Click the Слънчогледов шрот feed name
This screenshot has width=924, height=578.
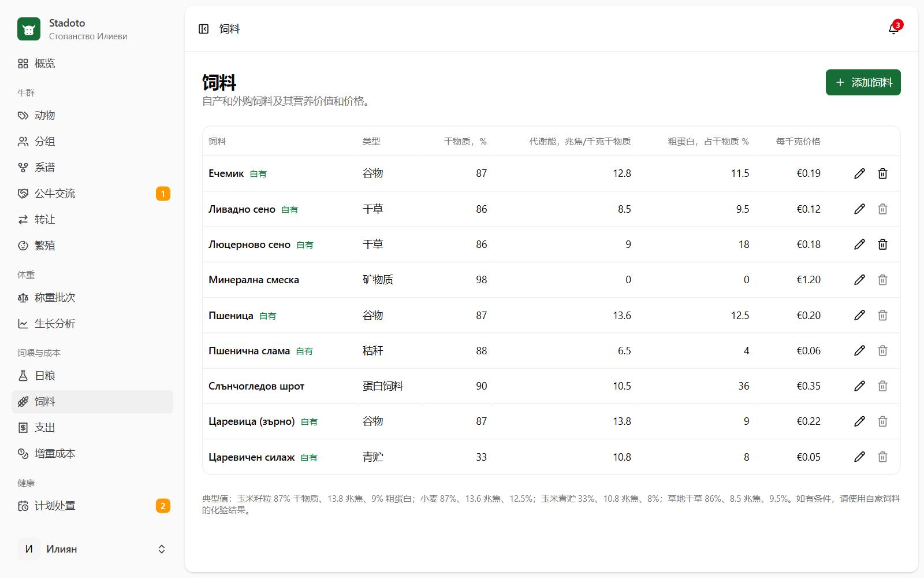pyautogui.click(x=256, y=386)
